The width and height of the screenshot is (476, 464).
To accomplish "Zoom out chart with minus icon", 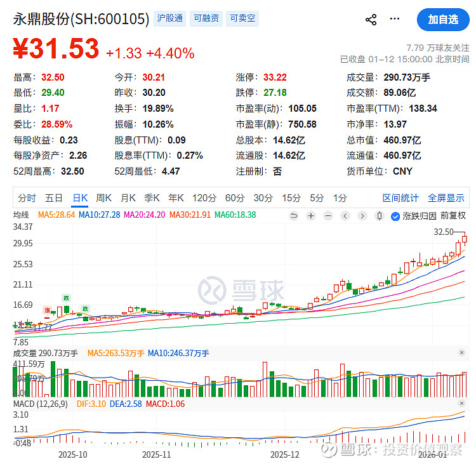I will pyautogui.click(x=328, y=216).
